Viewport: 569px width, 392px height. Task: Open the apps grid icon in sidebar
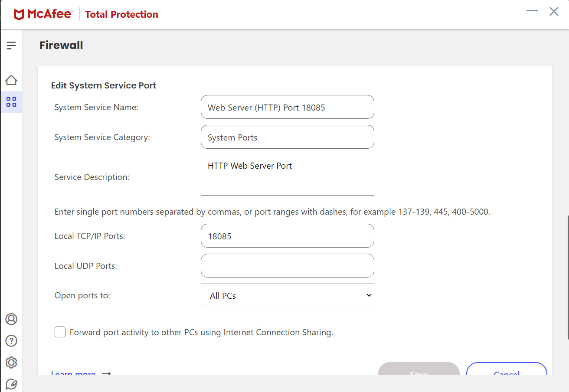point(11,102)
